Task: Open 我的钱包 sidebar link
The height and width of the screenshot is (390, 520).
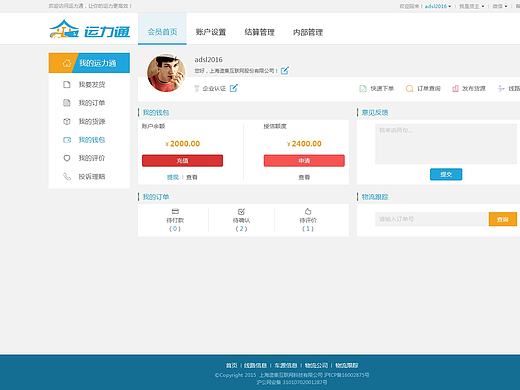Action: pyautogui.click(x=92, y=140)
